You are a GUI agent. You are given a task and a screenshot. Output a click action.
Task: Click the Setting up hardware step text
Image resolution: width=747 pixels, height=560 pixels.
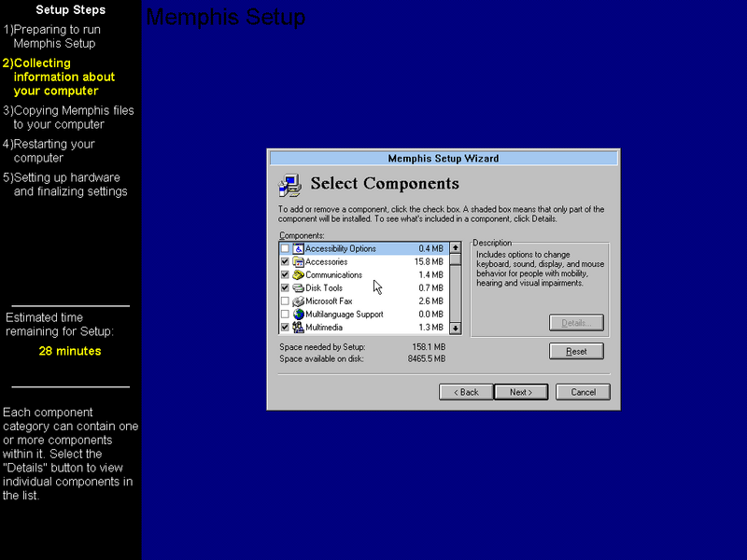[65, 184]
